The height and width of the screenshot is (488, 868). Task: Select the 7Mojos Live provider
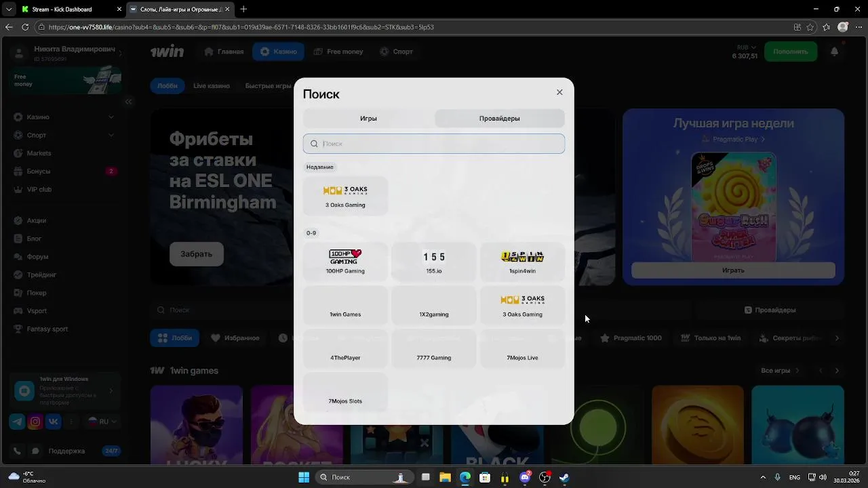522,348
